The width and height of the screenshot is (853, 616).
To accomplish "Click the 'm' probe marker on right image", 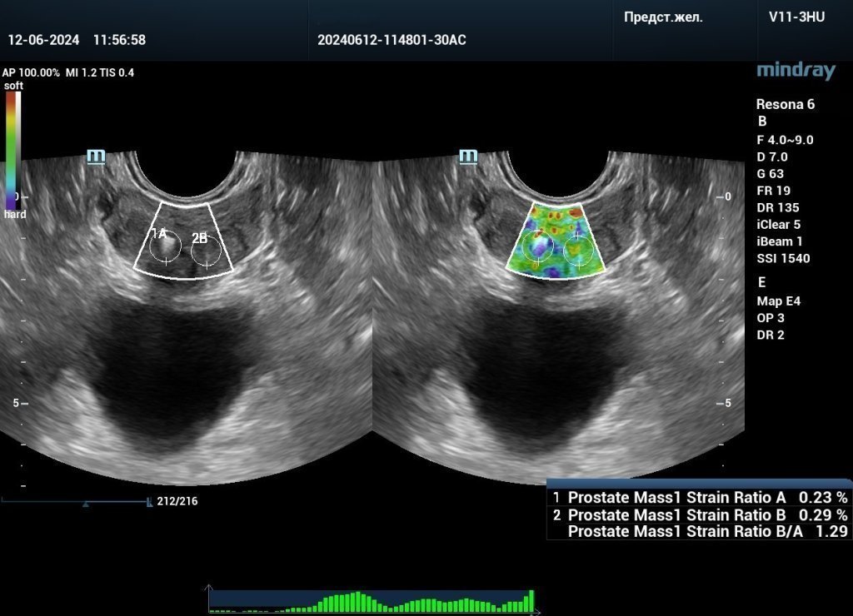I will [469, 156].
